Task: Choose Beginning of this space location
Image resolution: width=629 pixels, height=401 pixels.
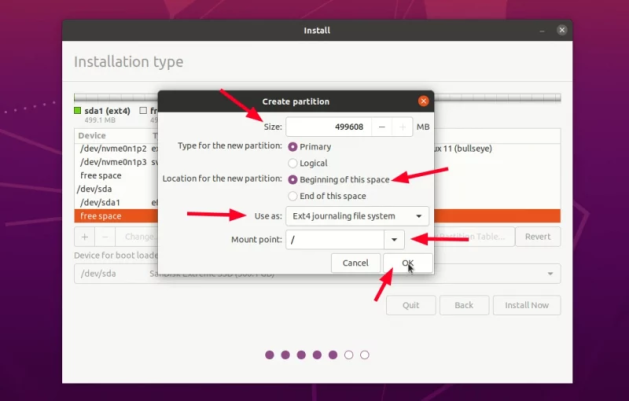Action: [293, 179]
